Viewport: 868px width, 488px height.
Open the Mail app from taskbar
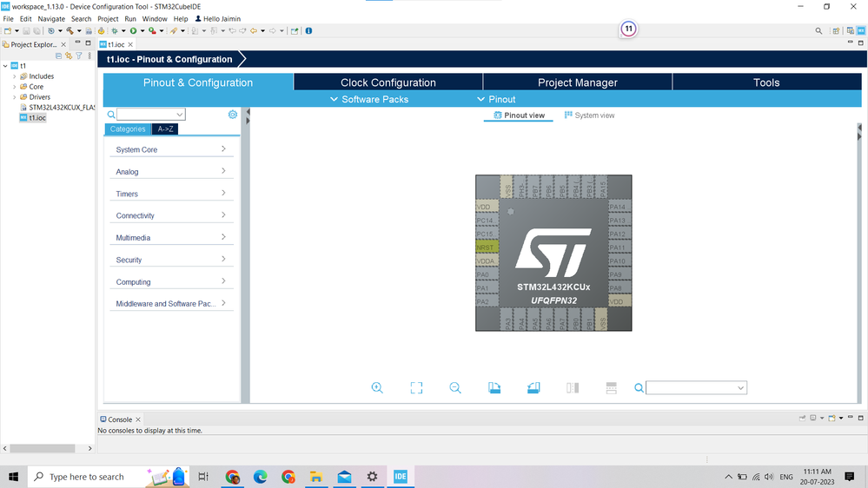click(344, 477)
